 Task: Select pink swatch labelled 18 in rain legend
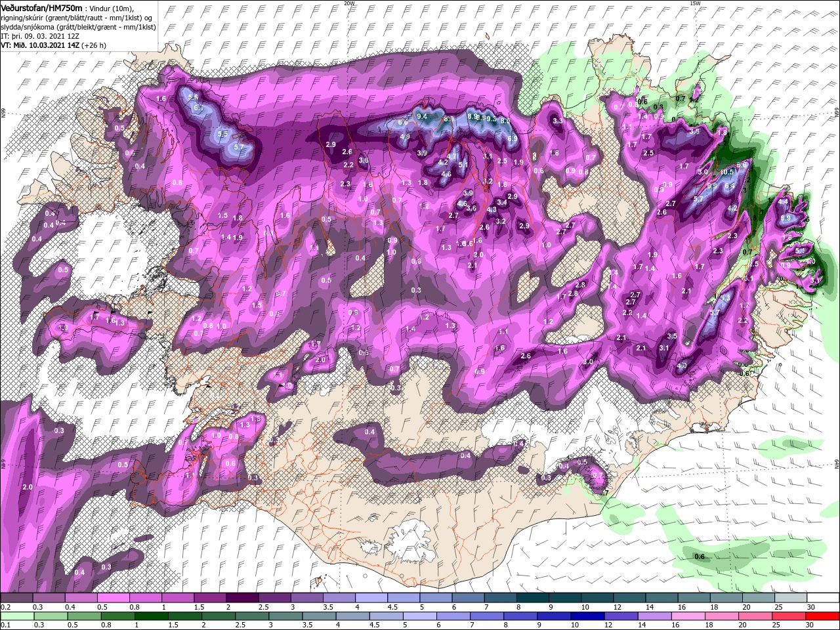722,616
